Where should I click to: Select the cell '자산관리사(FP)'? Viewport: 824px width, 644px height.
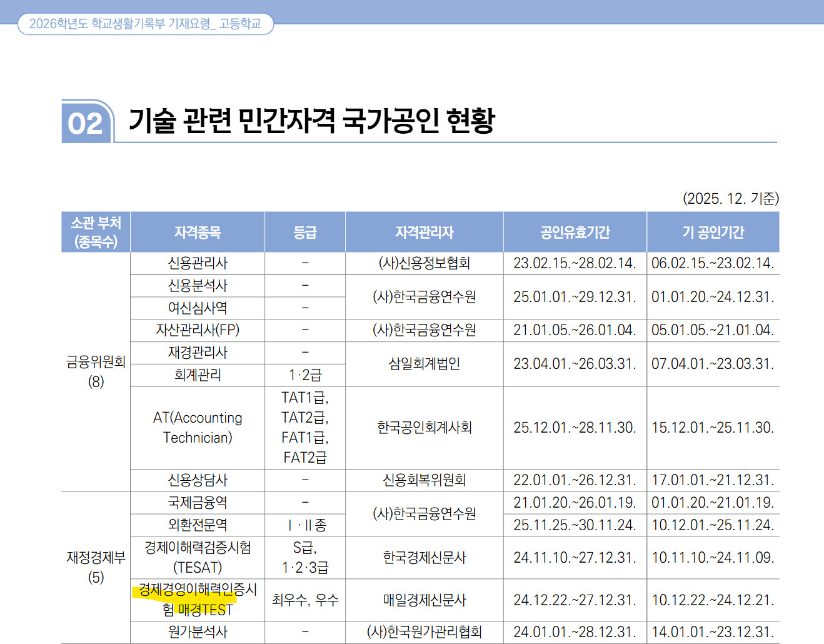point(198,330)
